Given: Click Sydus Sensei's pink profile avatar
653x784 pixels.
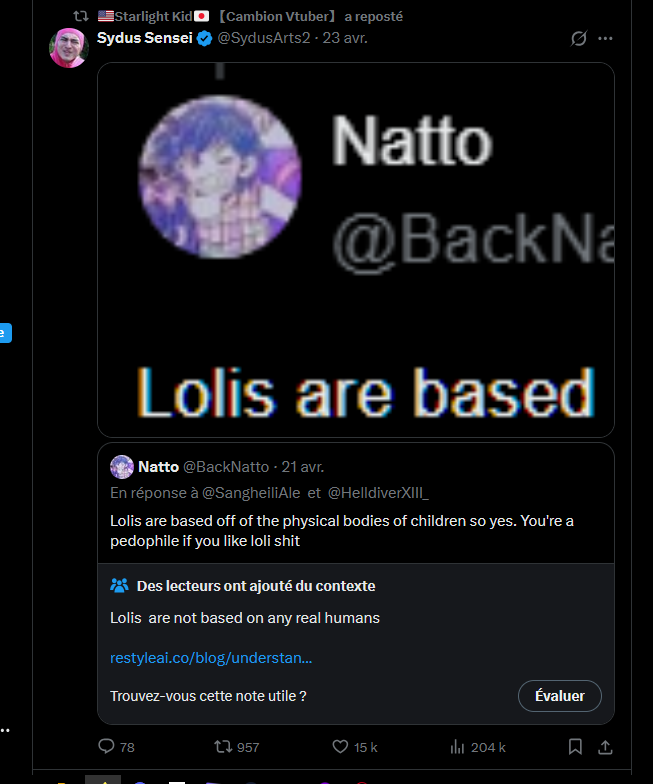Looking at the screenshot, I should coord(69,48).
